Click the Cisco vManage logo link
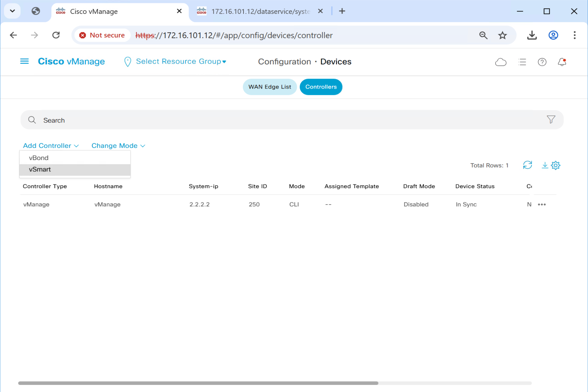 click(71, 62)
